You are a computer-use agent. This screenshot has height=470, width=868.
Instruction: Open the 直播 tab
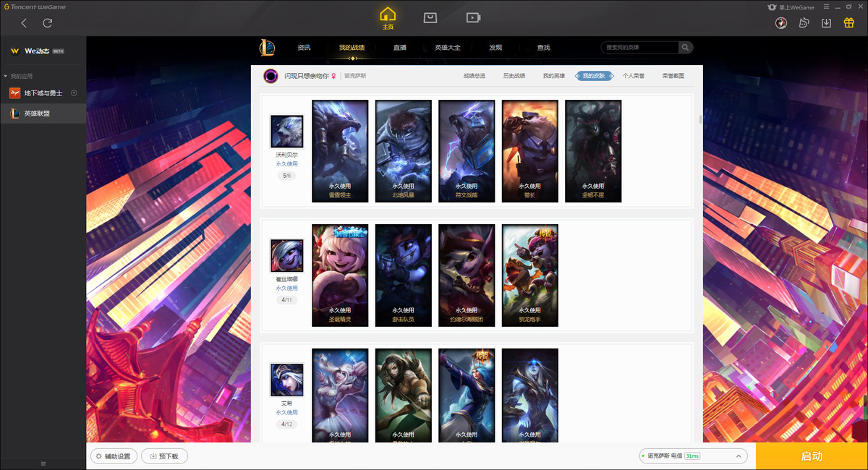pyautogui.click(x=400, y=48)
